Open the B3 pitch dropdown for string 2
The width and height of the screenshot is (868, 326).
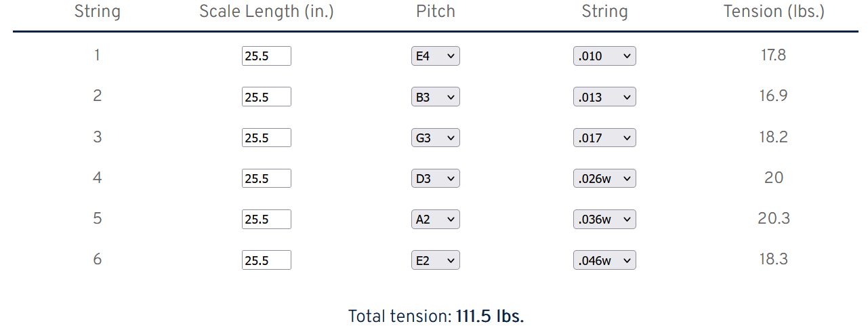tap(436, 97)
